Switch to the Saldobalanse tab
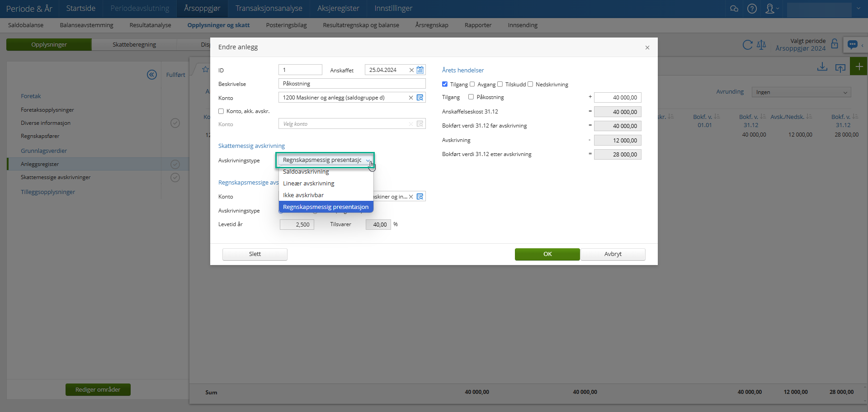Viewport: 868px width, 412px height. pos(26,25)
